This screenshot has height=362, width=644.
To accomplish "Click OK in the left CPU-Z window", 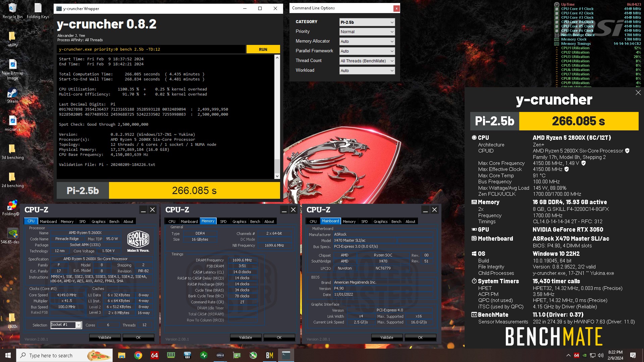I will (x=138, y=338).
